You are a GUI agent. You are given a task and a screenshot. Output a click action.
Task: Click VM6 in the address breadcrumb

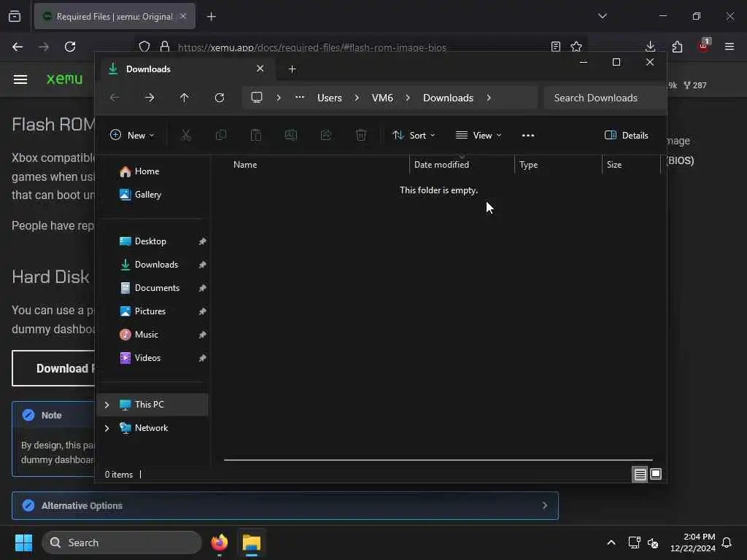point(382,98)
